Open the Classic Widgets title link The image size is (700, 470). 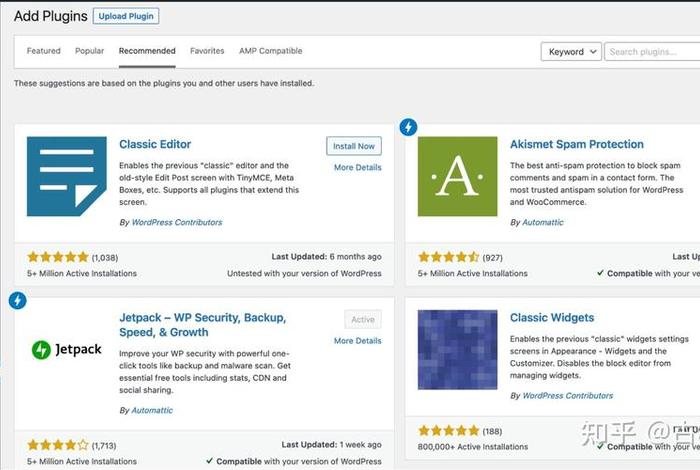pos(552,317)
